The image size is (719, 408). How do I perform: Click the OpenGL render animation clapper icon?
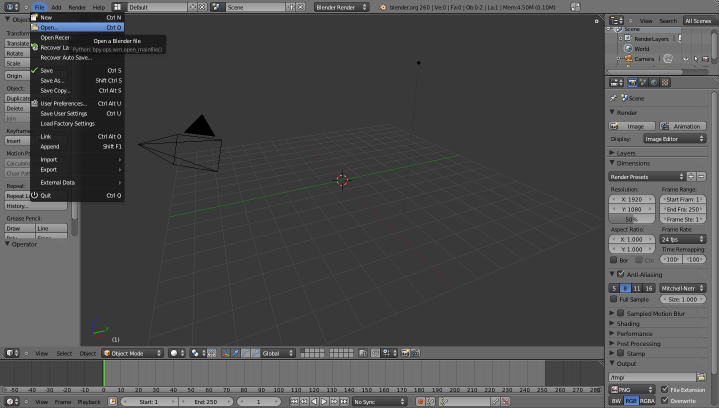point(415,353)
